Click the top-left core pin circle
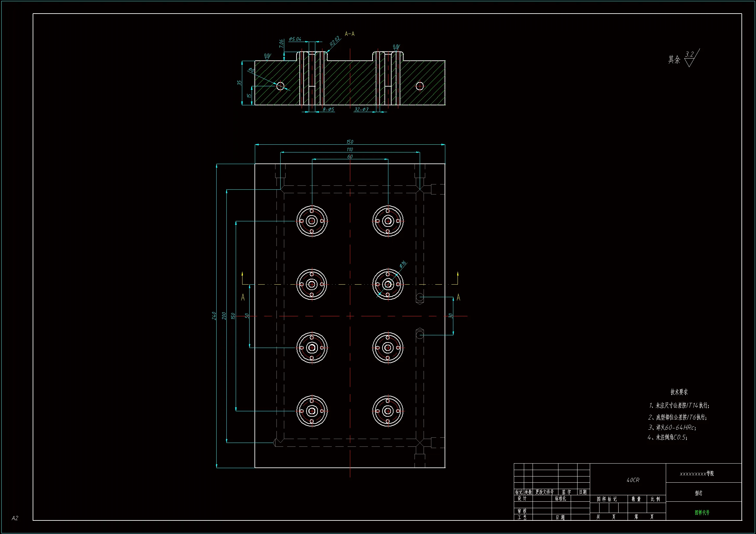Image resolution: width=756 pixels, height=534 pixels. [x=312, y=221]
